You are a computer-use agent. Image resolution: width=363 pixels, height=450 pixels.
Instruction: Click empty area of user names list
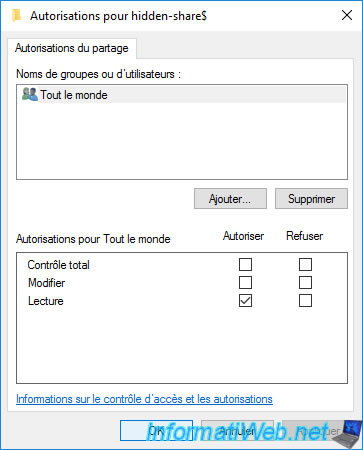(x=182, y=141)
